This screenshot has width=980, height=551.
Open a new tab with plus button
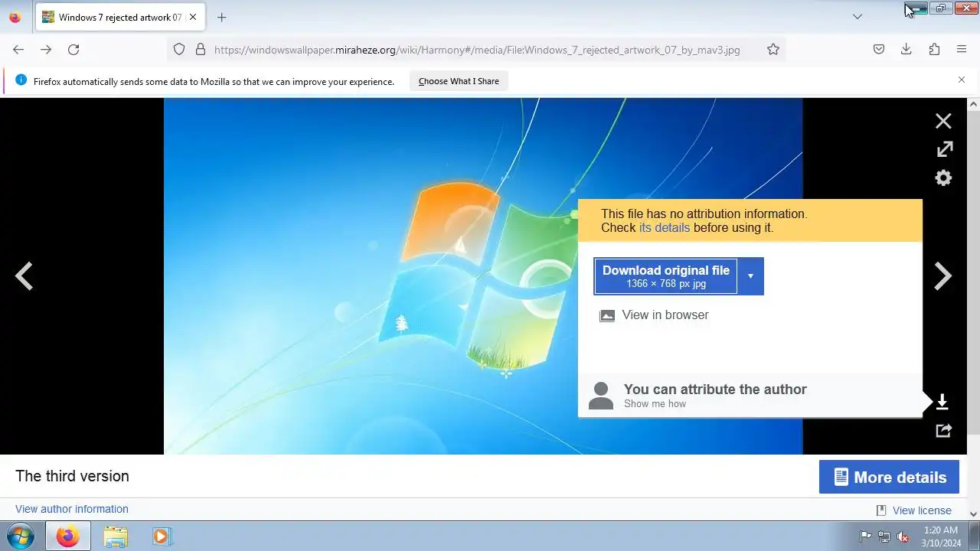point(221,17)
